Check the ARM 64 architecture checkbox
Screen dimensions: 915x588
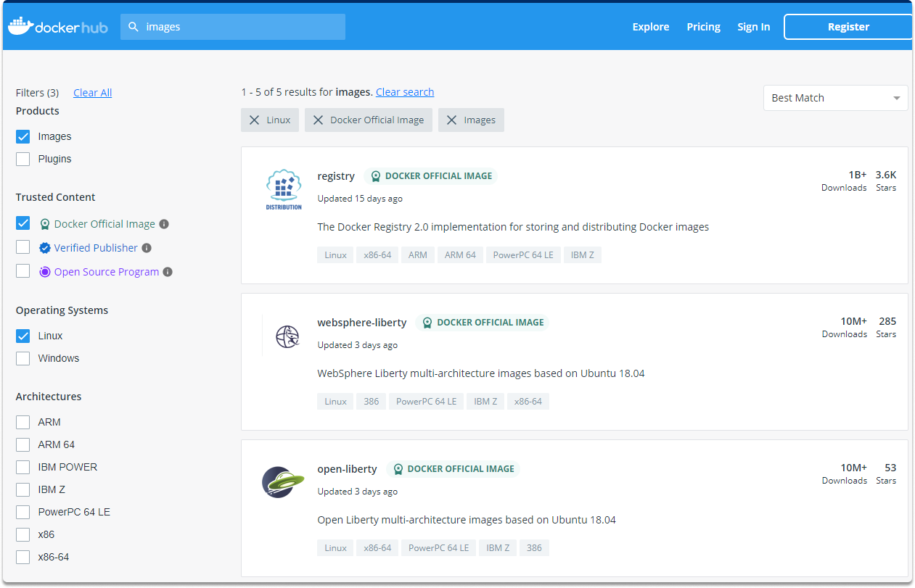tap(23, 444)
